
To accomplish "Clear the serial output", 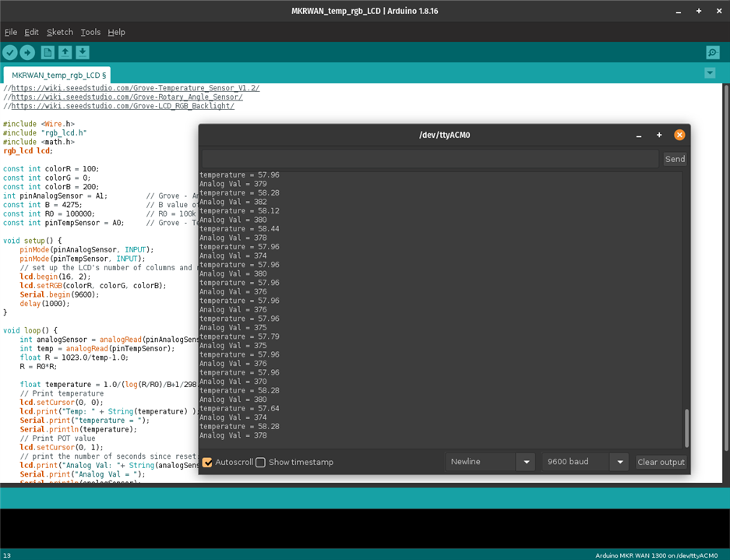I will click(660, 461).
